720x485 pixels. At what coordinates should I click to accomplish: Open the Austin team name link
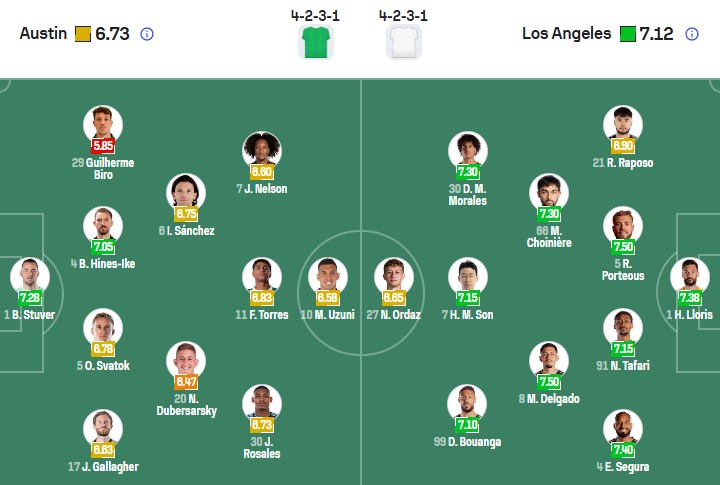pos(42,34)
